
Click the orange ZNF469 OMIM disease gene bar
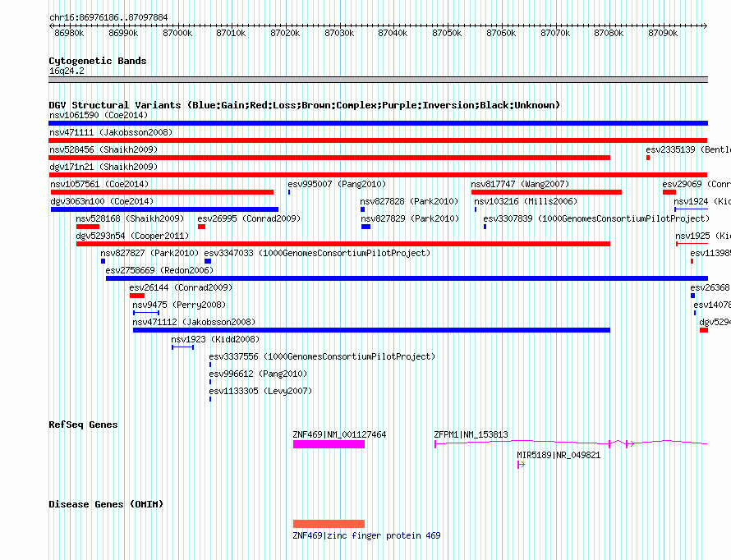329,524
